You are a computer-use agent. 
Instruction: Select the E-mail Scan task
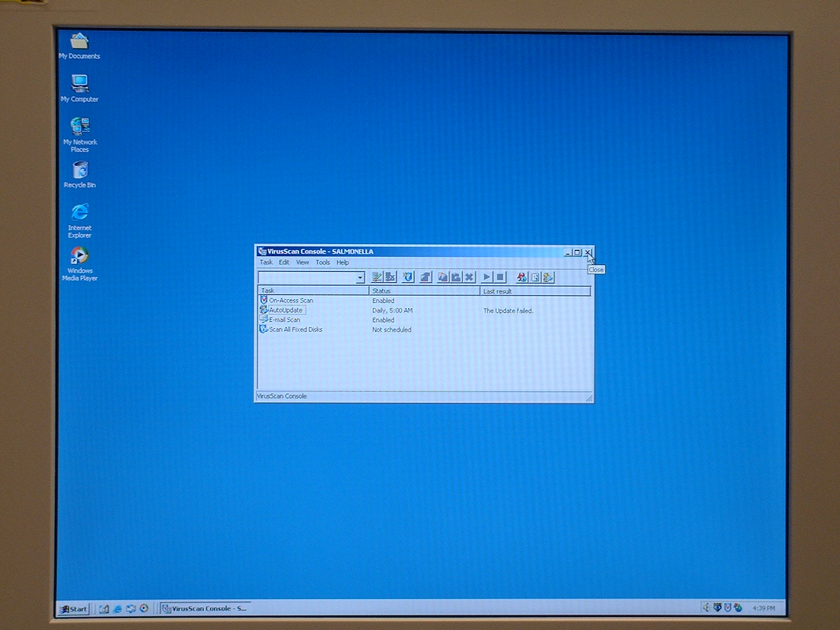click(x=285, y=320)
